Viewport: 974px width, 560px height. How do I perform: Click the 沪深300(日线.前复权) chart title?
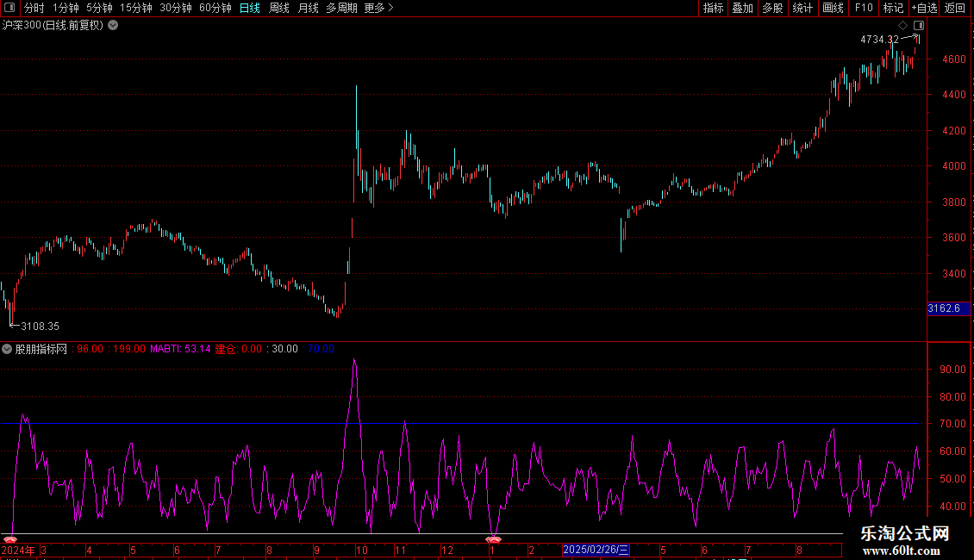pyautogui.click(x=53, y=25)
